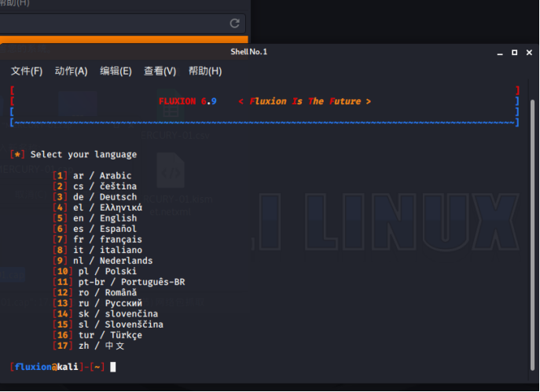Close the Shell No.1 window
The height and width of the screenshot is (392, 540).
(x=529, y=53)
